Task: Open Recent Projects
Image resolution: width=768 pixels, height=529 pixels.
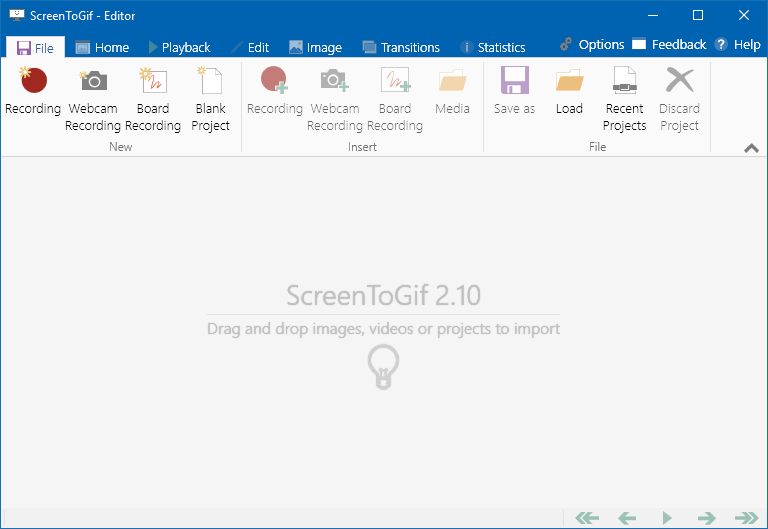Action: (x=624, y=99)
